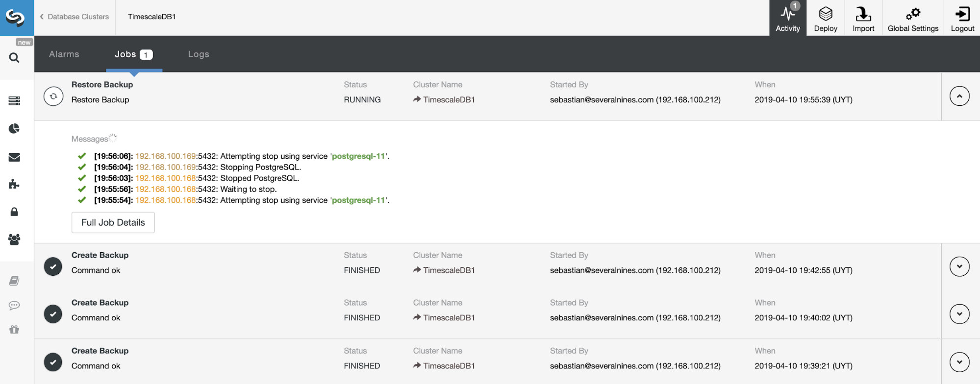Image resolution: width=980 pixels, height=384 pixels.
Task: Select the TimescaleDB1 breadcrumb tab
Action: (152, 17)
